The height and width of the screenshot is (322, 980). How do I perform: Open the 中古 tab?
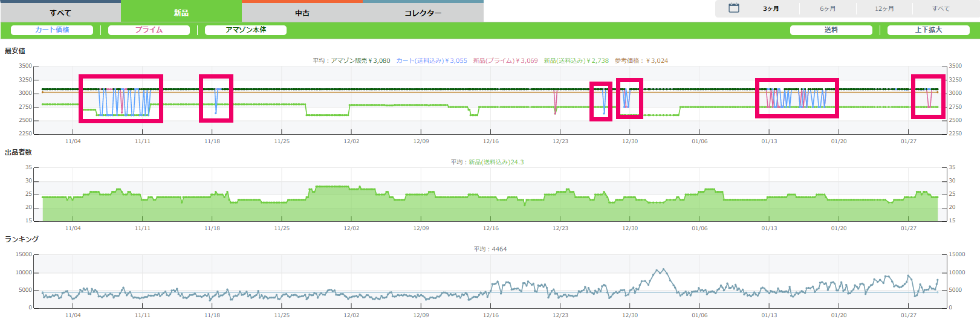point(302,13)
